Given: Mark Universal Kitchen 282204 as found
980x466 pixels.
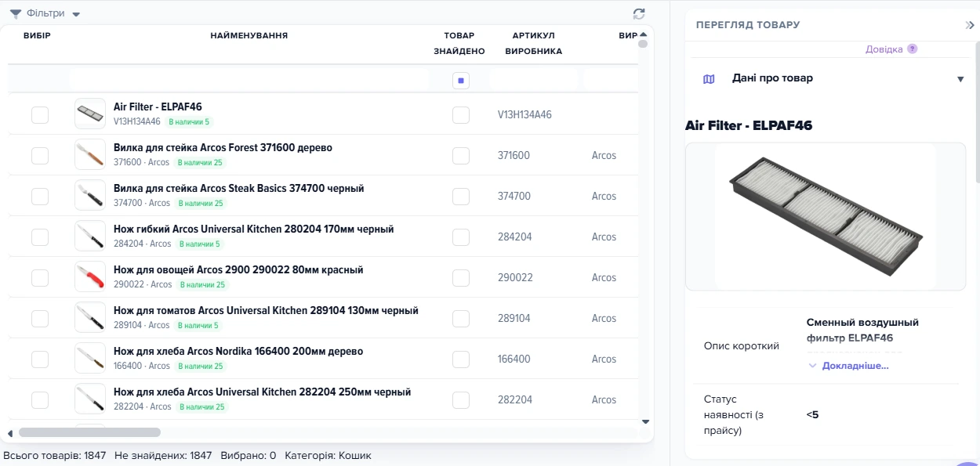Looking at the screenshot, I should coord(461,400).
